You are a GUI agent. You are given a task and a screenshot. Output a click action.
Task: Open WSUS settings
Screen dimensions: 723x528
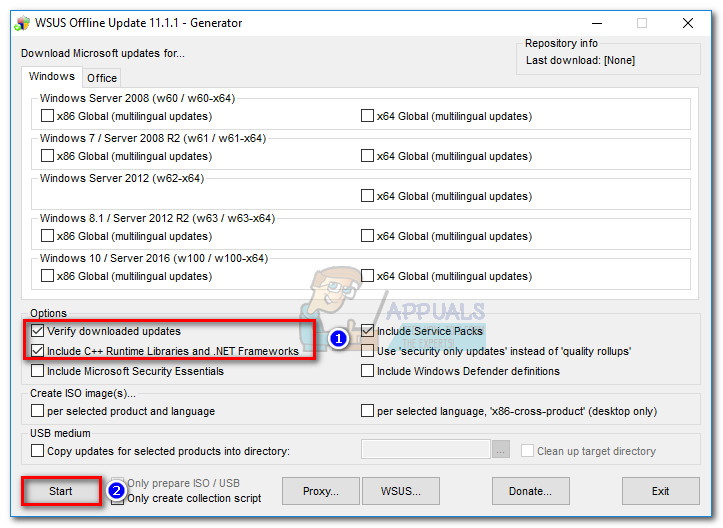[x=401, y=491]
